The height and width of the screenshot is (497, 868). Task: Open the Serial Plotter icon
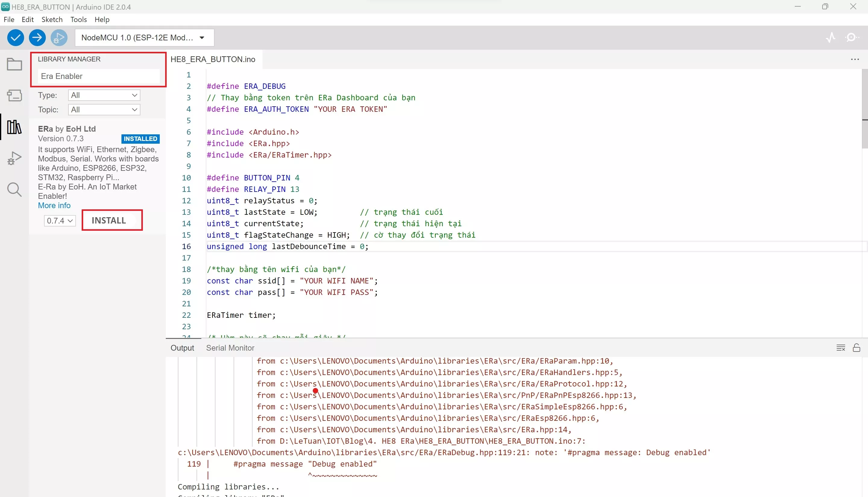pos(830,37)
